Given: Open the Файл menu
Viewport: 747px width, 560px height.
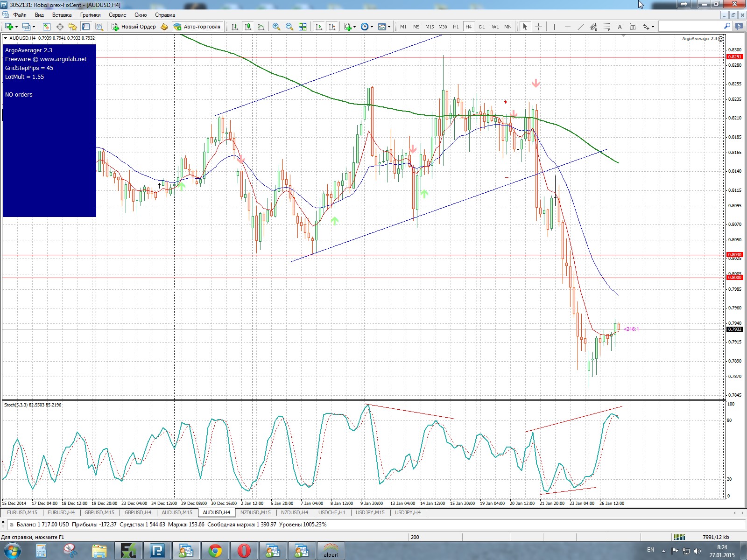Looking at the screenshot, I should (20, 15).
